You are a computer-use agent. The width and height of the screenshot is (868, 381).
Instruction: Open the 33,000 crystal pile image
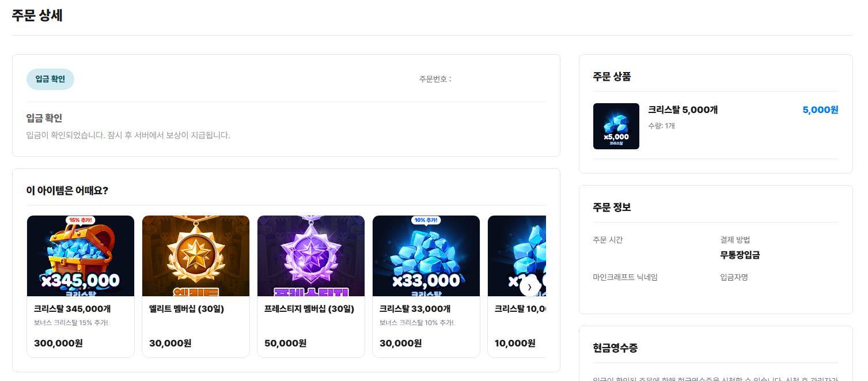pos(426,256)
